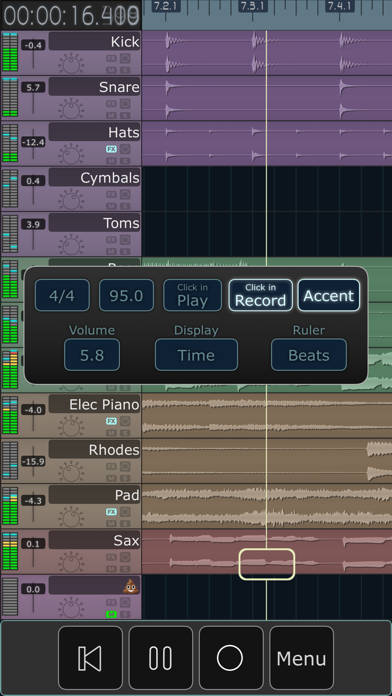Image resolution: width=392 pixels, height=696 pixels.
Task: Change the 95.0 tempo value
Action: coord(126,295)
